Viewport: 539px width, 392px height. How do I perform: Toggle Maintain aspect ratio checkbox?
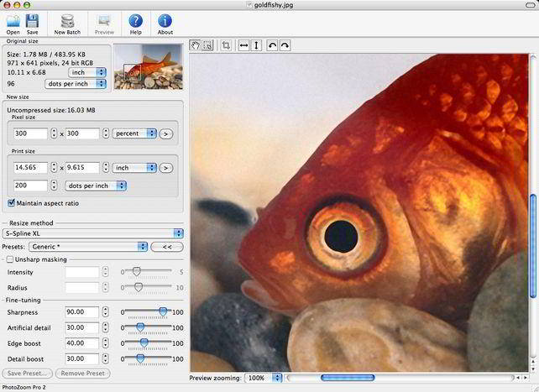[x=11, y=203]
